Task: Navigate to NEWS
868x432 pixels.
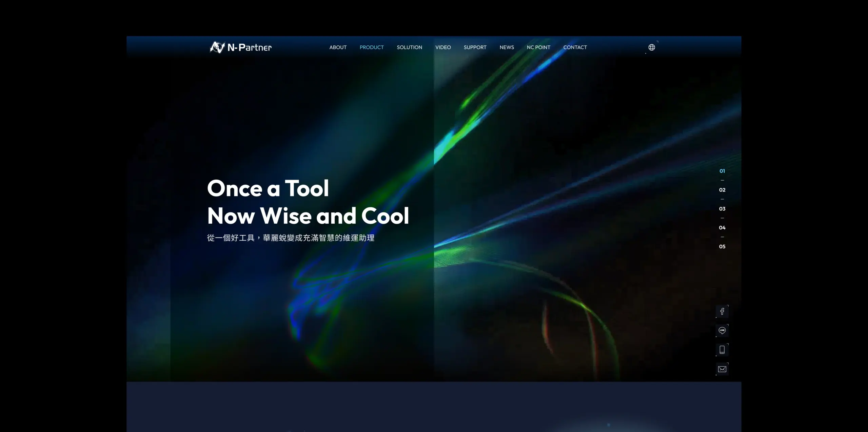Action: 507,47
